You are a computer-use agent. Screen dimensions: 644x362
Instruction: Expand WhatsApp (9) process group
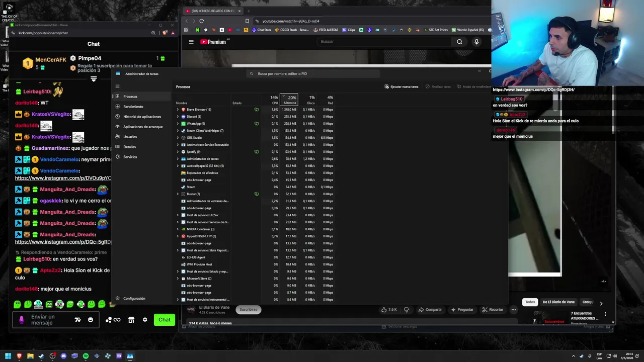[x=178, y=124]
